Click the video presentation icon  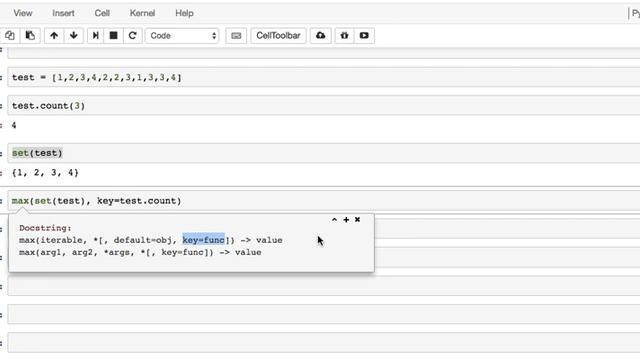(364, 36)
